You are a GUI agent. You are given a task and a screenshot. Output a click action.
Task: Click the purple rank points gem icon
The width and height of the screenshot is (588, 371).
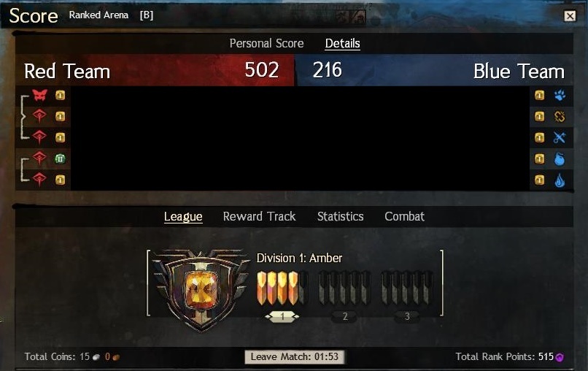(560, 356)
